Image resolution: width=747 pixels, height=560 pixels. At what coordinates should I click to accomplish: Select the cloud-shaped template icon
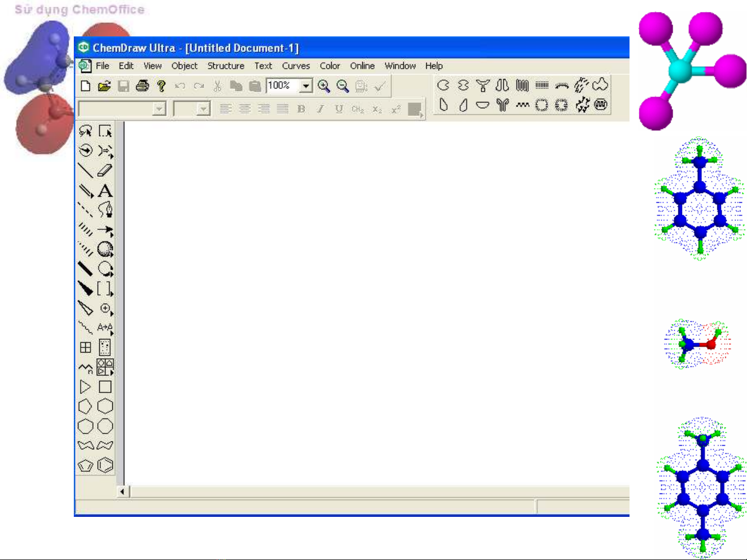point(600,85)
